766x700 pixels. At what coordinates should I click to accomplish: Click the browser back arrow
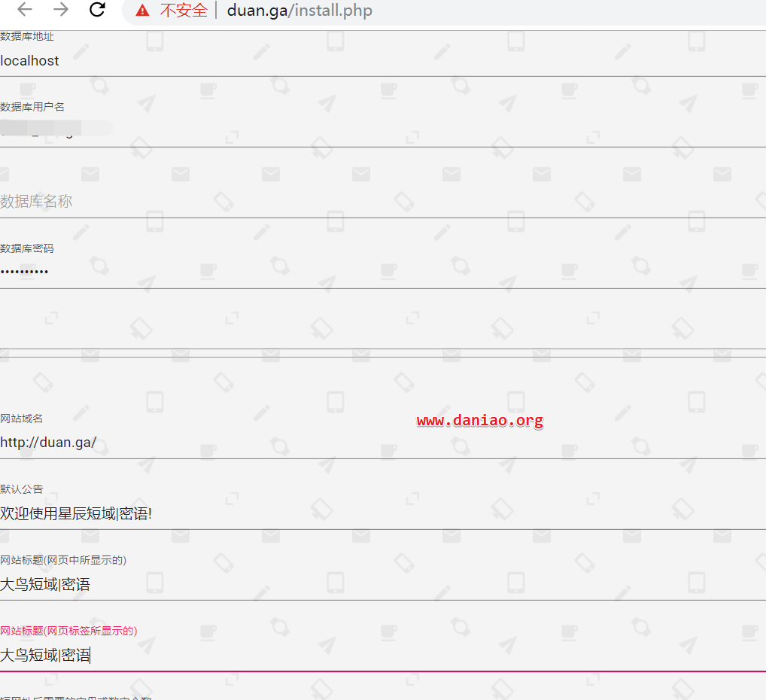point(25,11)
